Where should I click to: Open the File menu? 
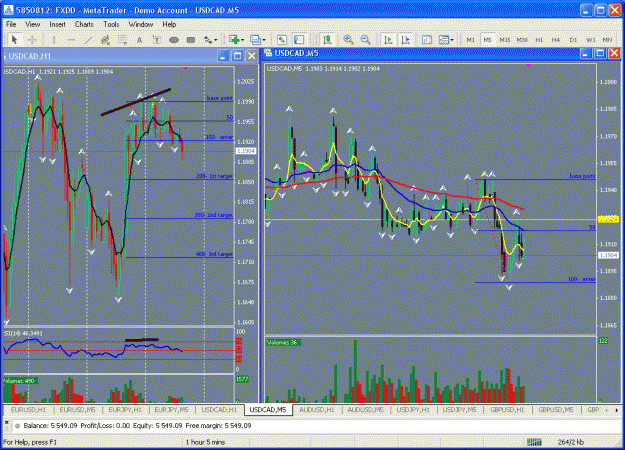(11, 24)
